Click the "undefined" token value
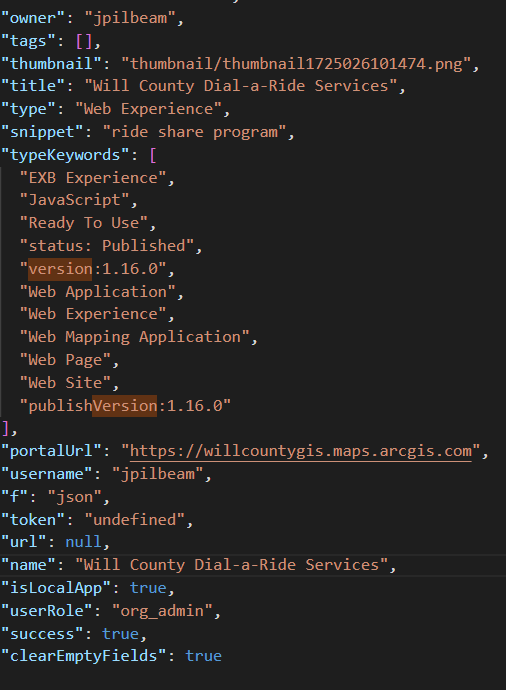 (134, 520)
